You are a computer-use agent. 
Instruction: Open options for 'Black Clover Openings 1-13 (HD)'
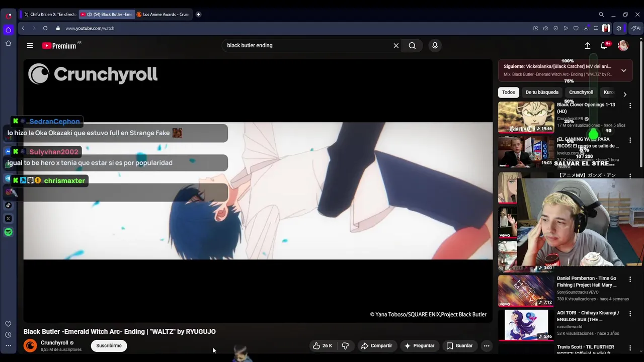tap(630, 106)
